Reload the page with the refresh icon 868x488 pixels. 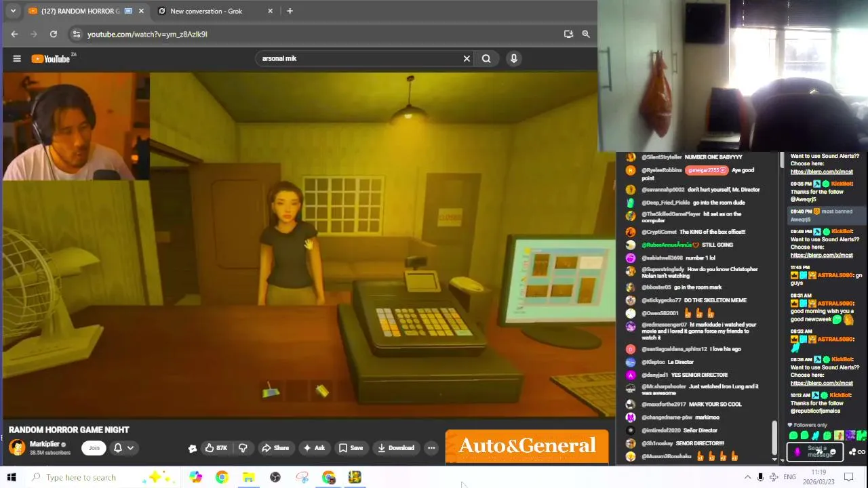coord(54,34)
